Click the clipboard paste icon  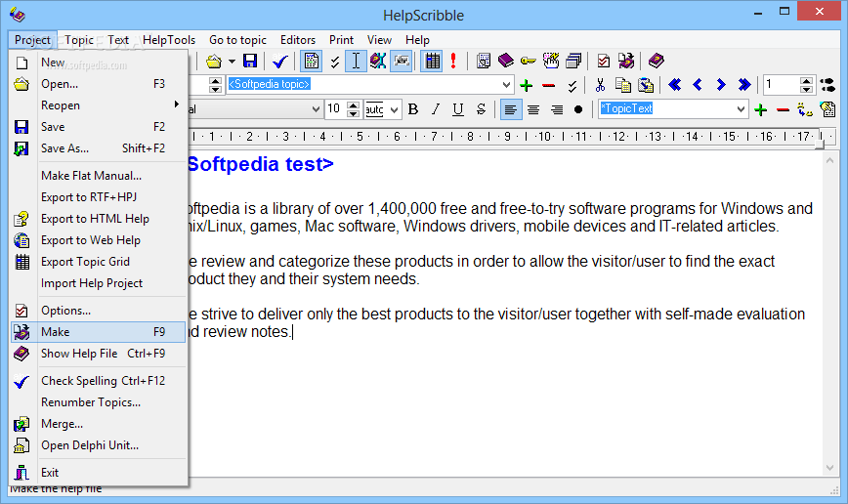(x=646, y=85)
